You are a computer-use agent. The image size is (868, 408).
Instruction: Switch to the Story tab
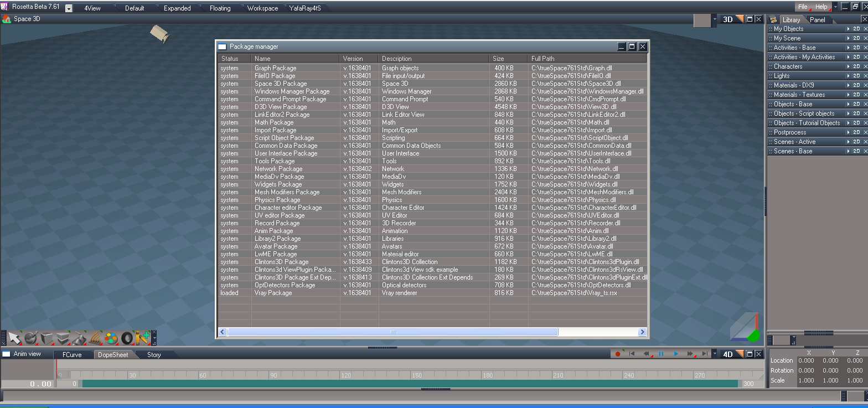point(154,355)
